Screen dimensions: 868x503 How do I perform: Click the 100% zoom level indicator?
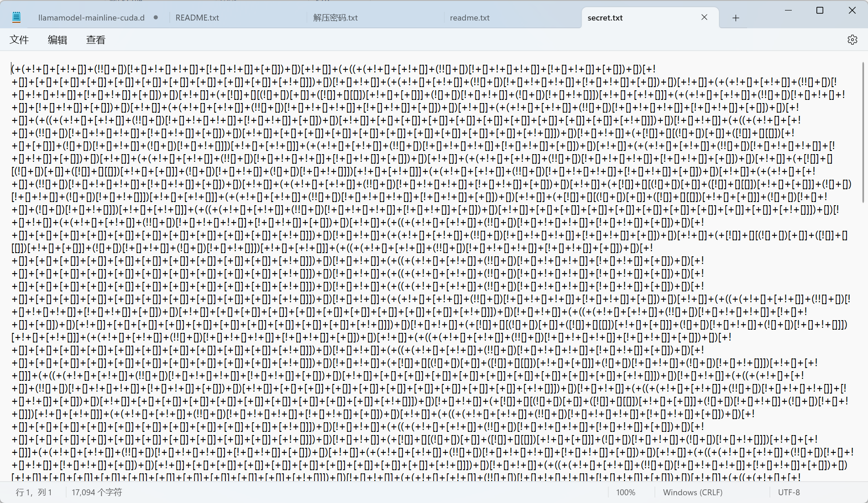(625, 493)
